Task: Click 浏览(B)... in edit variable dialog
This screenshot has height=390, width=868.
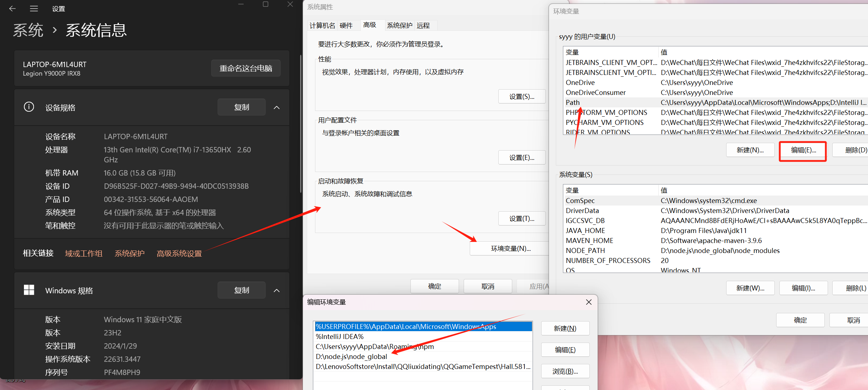Action: (x=565, y=371)
